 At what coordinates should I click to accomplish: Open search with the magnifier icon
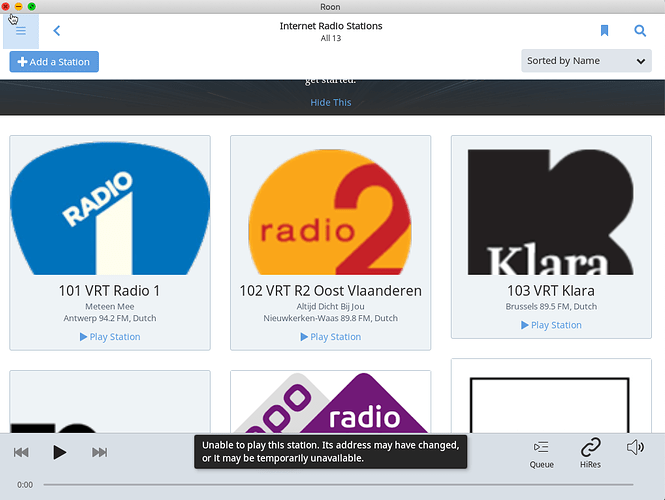pyautogui.click(x=640, y=31)
